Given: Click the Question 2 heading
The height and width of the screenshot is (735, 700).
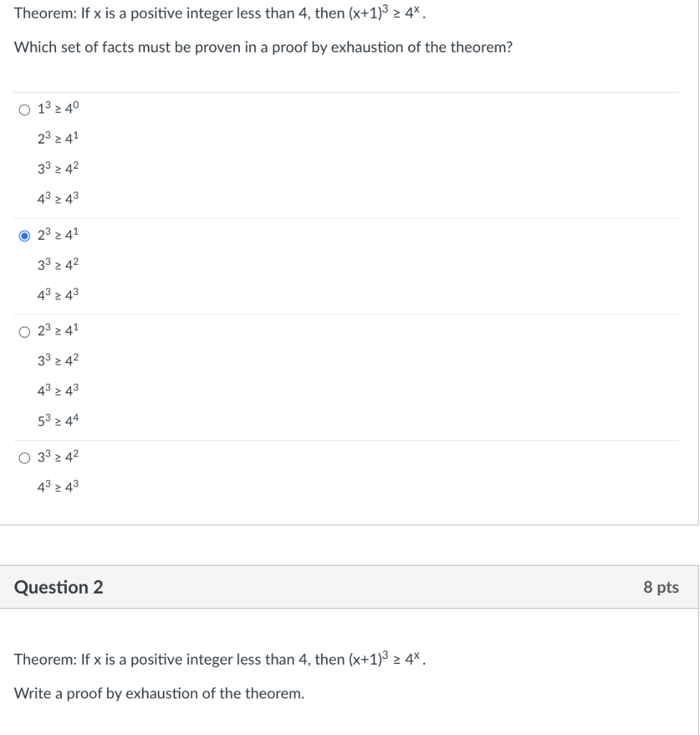Looking at the screenshot, I should [59, 587].
